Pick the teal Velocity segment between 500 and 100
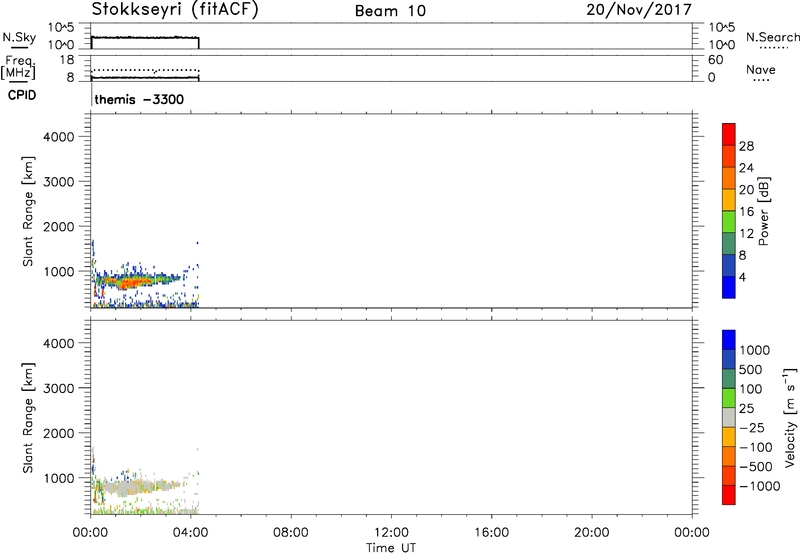This screenshot has width=800, height=554. [729, 379]
